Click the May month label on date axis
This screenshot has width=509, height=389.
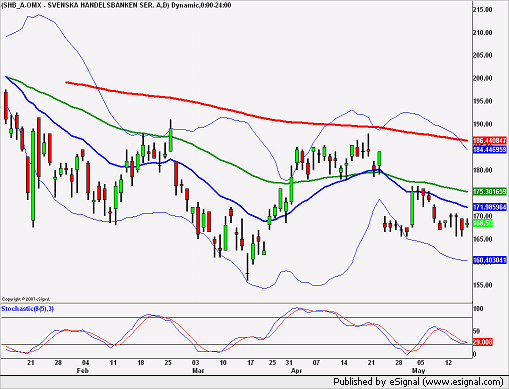coord(418,371)
